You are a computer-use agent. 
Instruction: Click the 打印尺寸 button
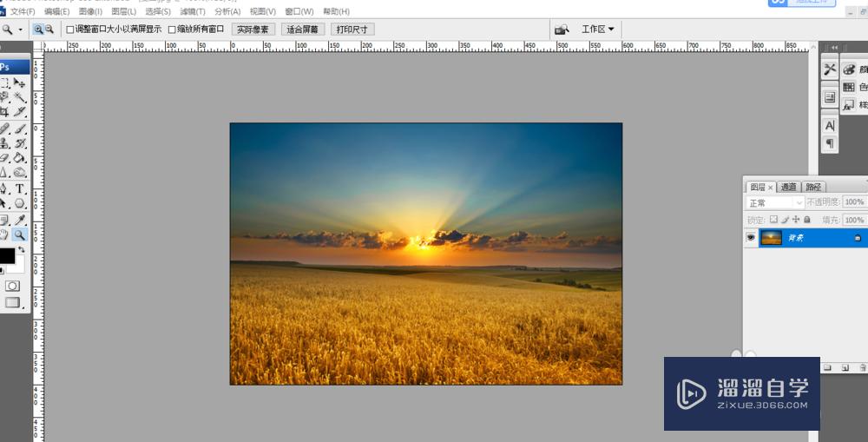(x=352, y=30)
